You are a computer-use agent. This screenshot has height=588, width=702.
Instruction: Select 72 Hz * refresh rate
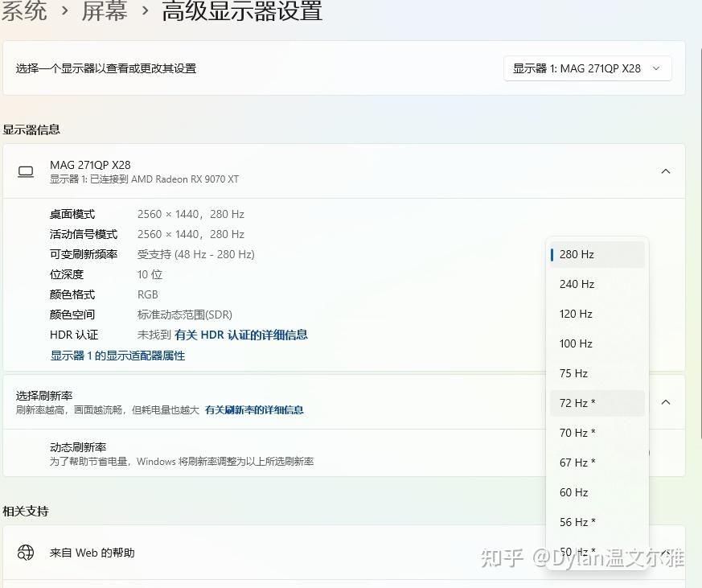tap(597, 403)
